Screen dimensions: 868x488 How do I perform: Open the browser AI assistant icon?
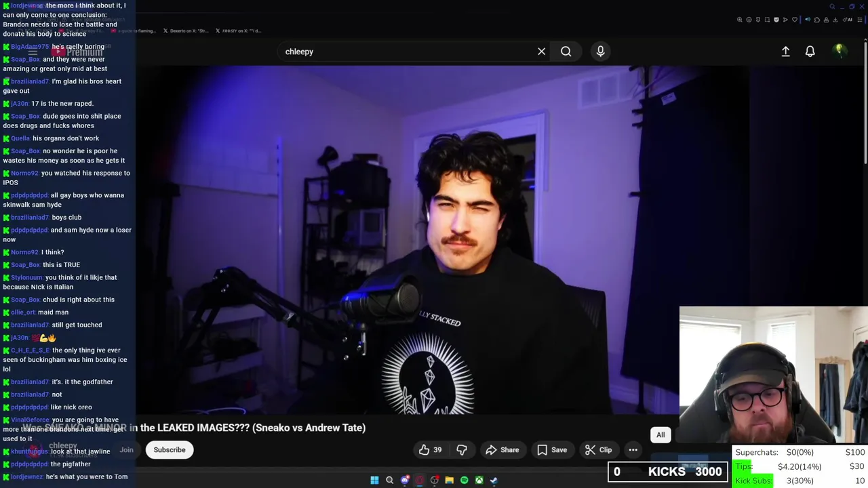click(x=847, y=20)
